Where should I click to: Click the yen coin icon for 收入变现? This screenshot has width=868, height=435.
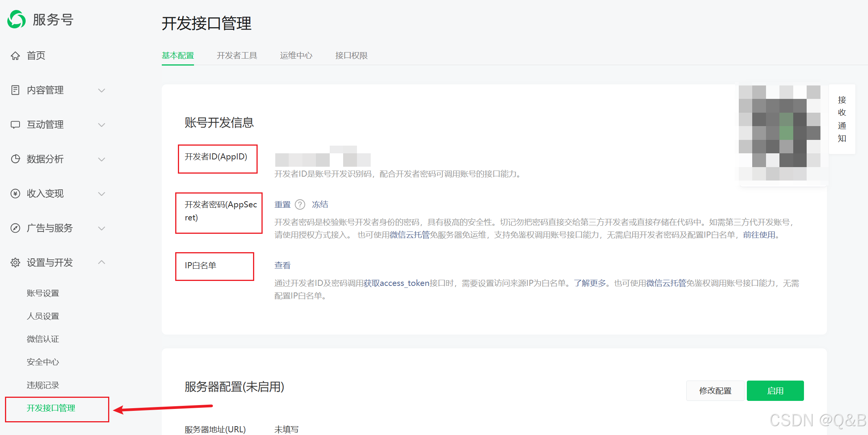pos(15,194)
